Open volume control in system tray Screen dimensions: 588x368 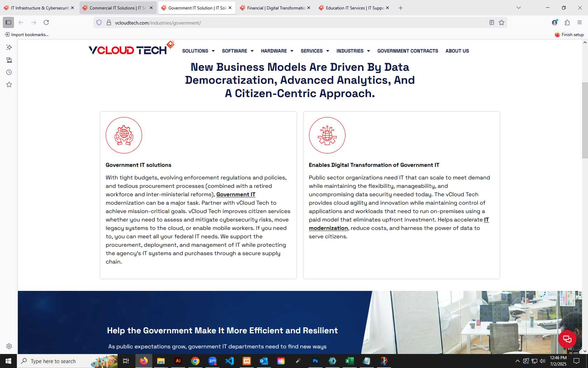pyautogui.click(x=542, y=361)
